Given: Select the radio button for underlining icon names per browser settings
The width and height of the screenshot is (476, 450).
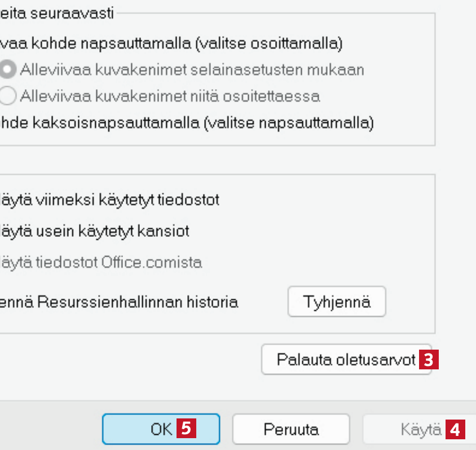Looking at the screenshot, I should 8,70.
